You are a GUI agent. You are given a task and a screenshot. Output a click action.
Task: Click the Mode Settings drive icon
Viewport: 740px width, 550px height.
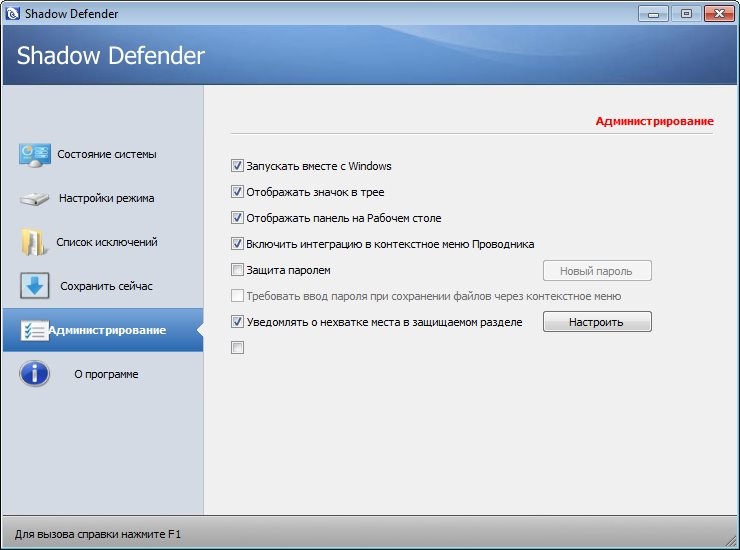[35, 198]
